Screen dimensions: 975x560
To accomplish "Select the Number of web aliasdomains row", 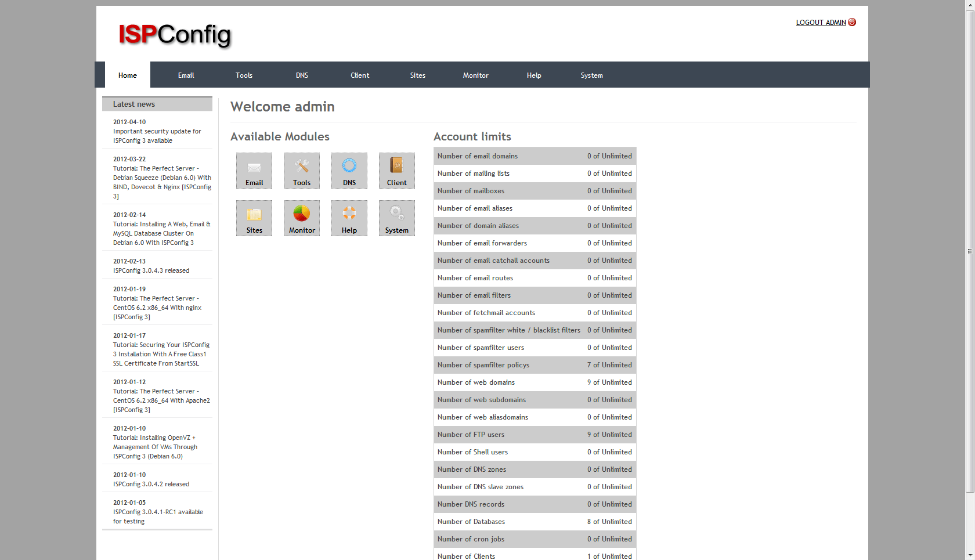I will tap(535, 417).
